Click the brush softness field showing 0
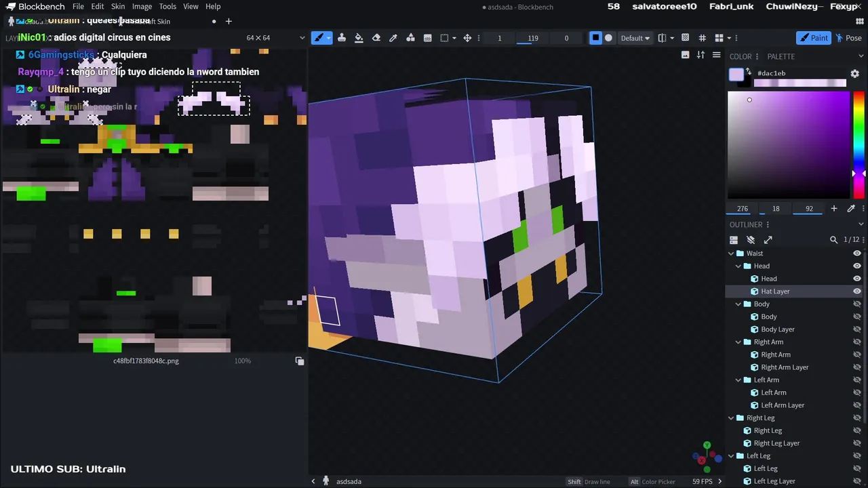Image resolution: width=868 pixels, height=488 pixels. (x=566, y=38)
